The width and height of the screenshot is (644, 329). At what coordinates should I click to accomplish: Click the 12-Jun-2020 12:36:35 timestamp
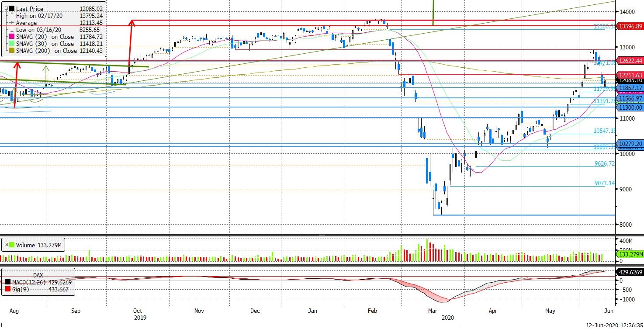click(614, 325)
